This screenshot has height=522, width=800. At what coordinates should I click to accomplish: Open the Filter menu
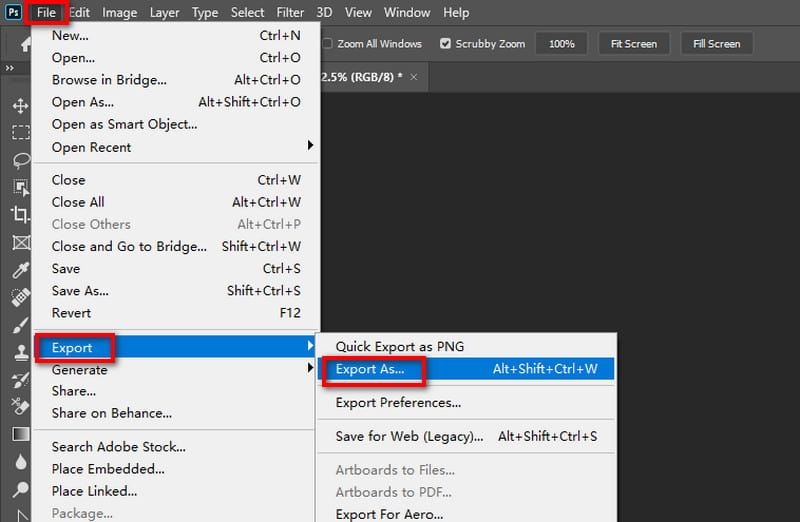click(x=290, y=12)
